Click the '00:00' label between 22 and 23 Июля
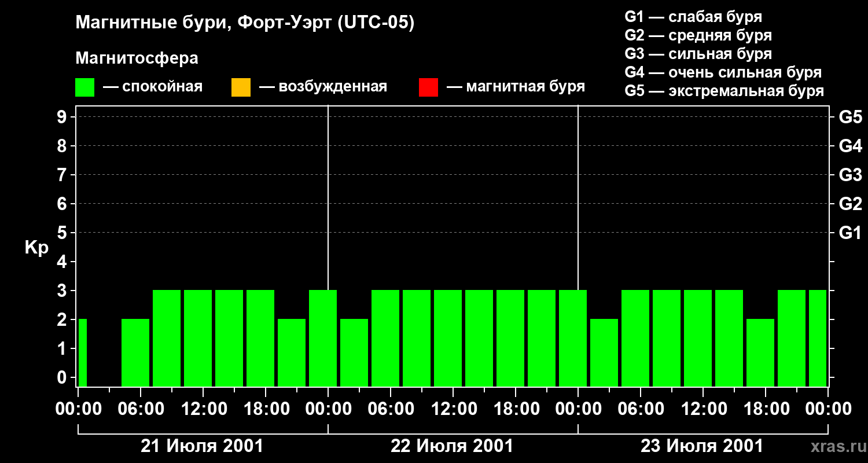 [578, 409]
